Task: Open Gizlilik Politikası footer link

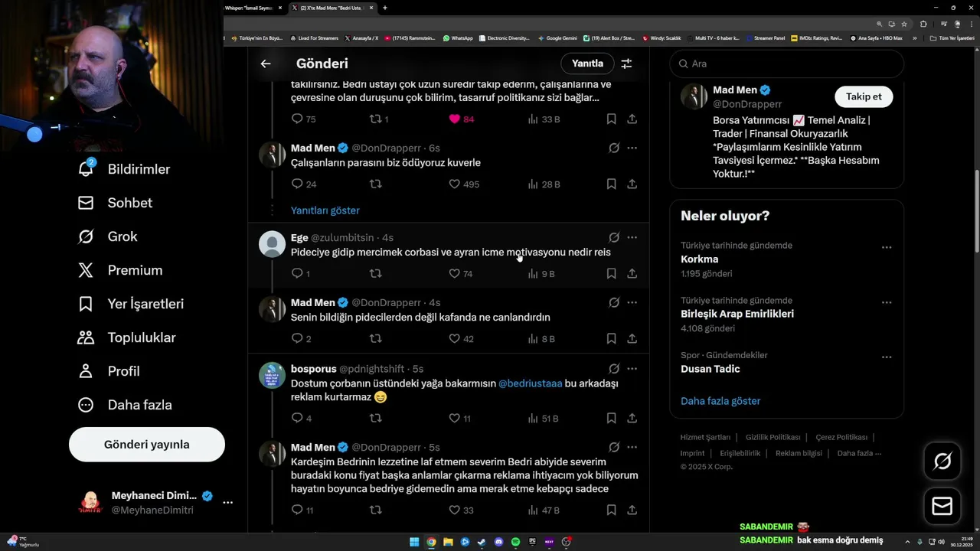Action: pyautogui.click(x=773, y=438)
